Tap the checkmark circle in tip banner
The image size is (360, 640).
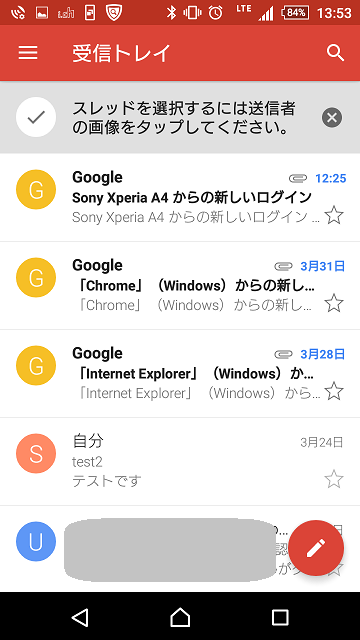[x=36, y=117]
